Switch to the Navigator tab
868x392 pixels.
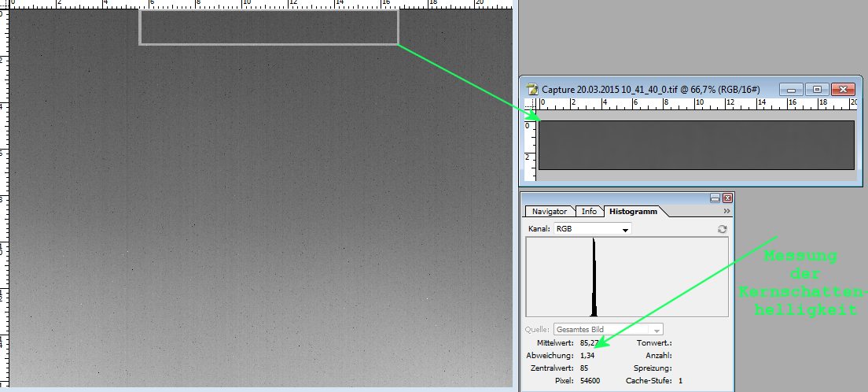(550, 212)
